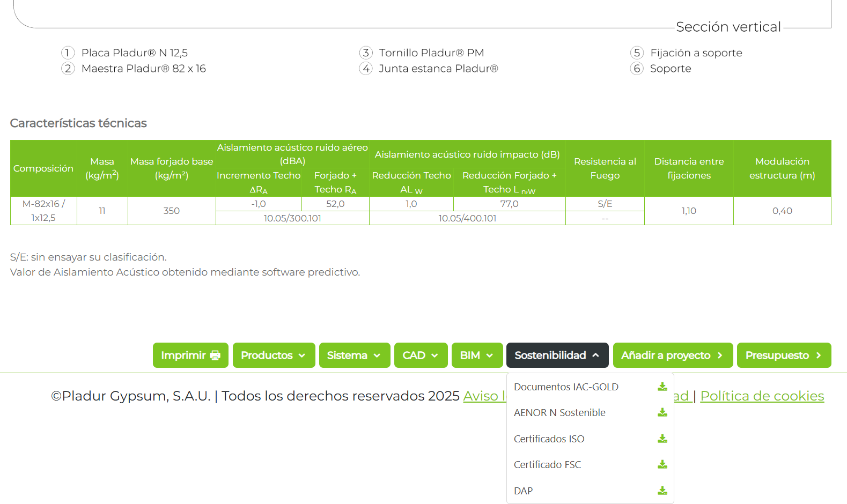Screen dimensions: 847x504
Task: Download icon next to Documentos IAC-GOLD
Action: tap(662, 387)
